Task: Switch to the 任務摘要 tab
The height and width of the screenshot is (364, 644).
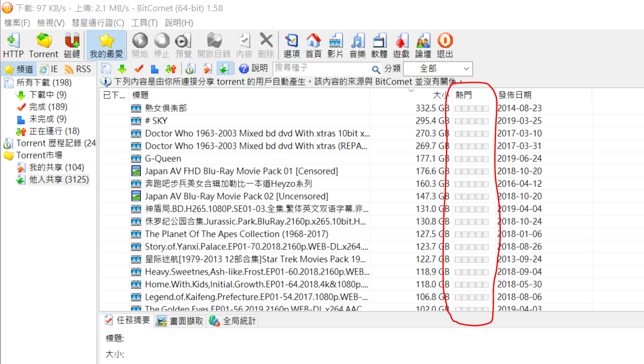Action: tap(127, 320)
